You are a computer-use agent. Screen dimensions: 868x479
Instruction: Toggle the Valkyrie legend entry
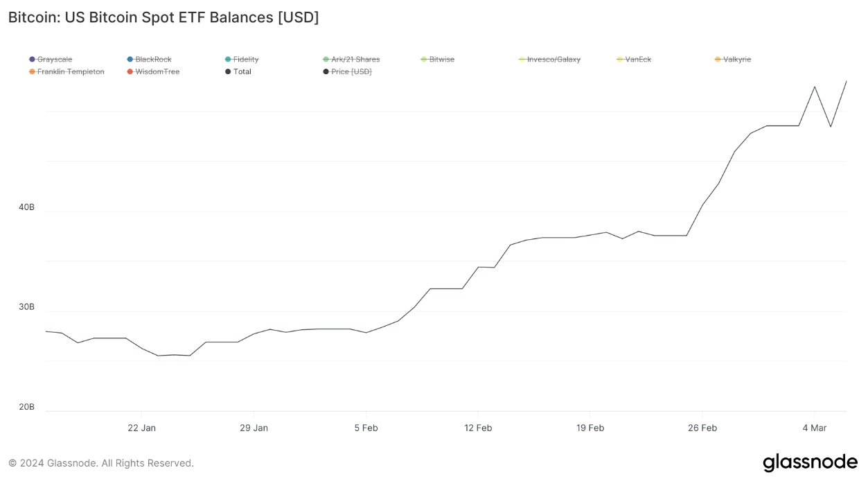733,60
